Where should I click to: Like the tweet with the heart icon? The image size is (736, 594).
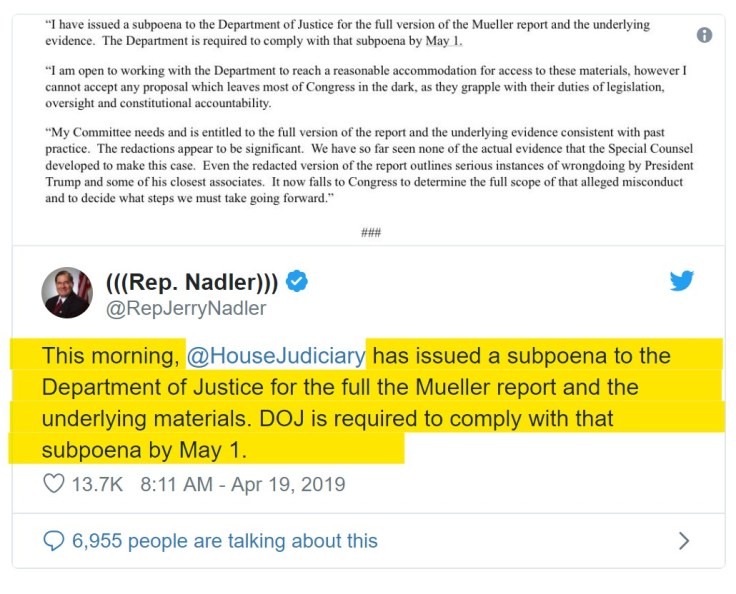pyautogui.click(x=54, y=485)
